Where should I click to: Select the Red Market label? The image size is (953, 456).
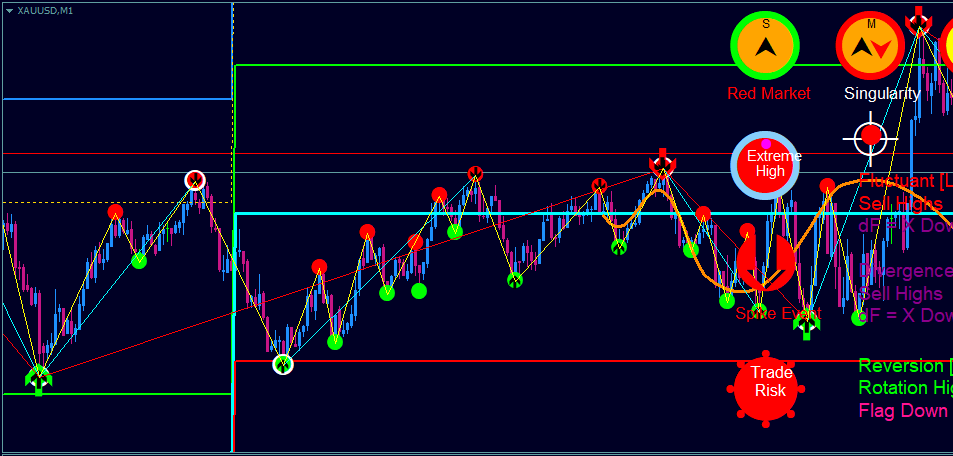(769, 94)
